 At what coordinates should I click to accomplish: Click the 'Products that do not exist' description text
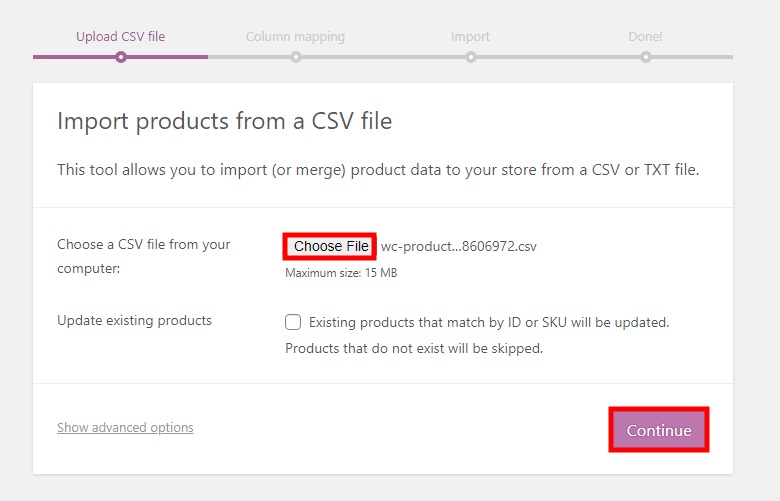tap(414, 348)
